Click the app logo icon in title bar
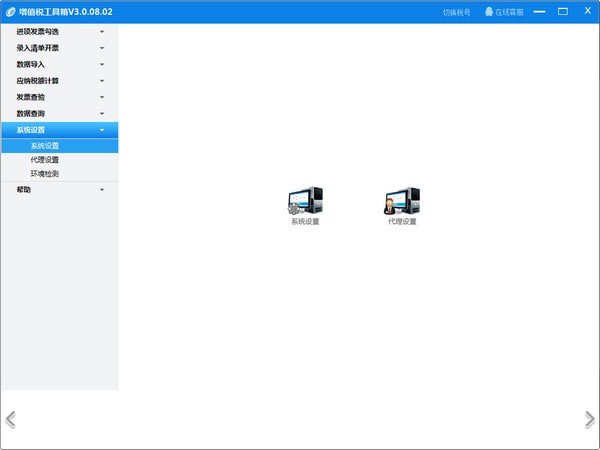This screenshot has width=600, height=450. 10,12
